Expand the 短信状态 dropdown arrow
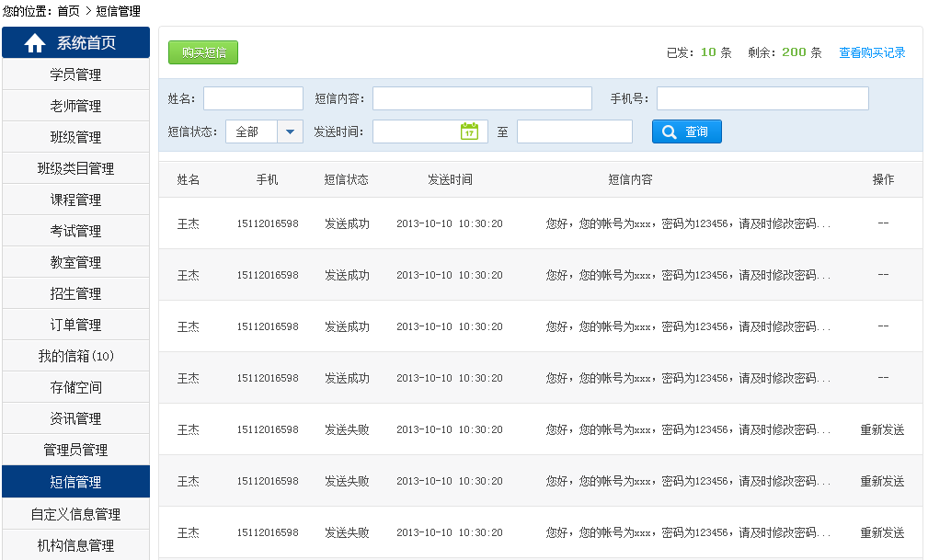Image resolution: width=928 pixels, height=560 pixels. click(x=290, y=131)
